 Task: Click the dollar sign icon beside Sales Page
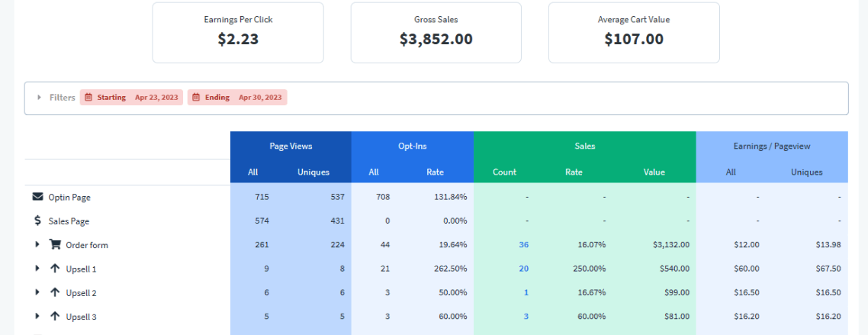pyautogui.click(x=37, y=221)
